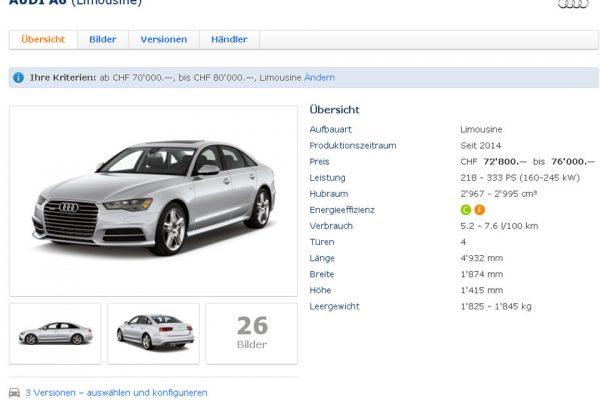Image resolution: width=600 pixels, height=400 pixels.
Task: Open the 26 Bilder gallery tile
Action: tap(252, 333)
